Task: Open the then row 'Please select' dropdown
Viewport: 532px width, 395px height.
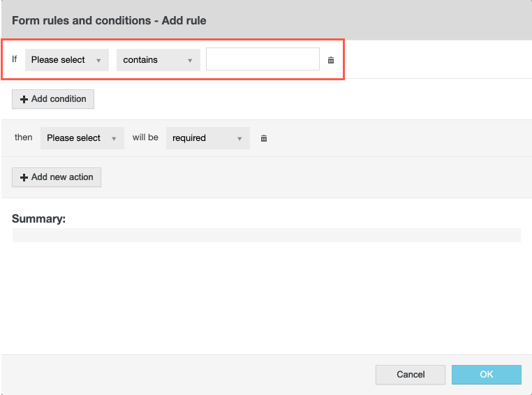Action: [82, 138]
